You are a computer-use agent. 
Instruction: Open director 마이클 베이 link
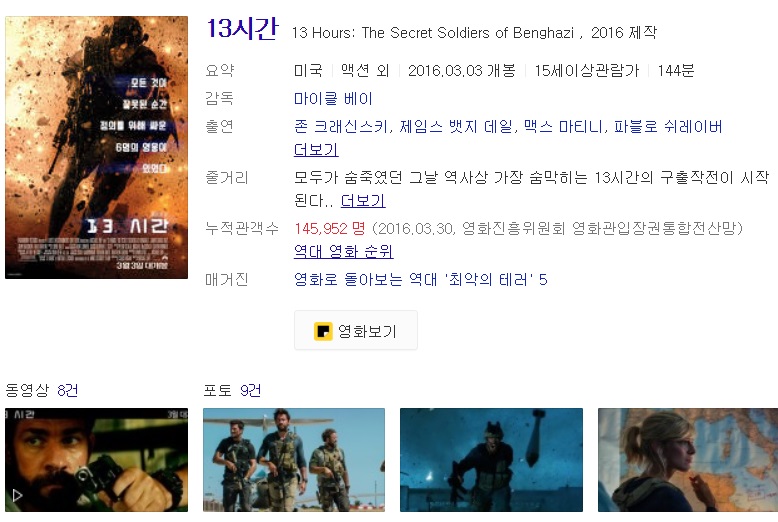pyautogui.click(x=333, y=98)
